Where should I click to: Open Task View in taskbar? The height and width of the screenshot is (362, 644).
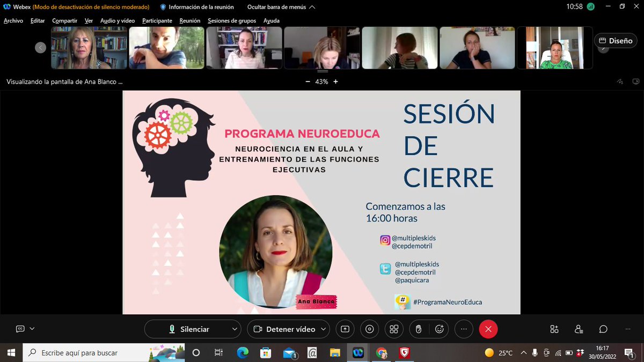pos(218,352)
